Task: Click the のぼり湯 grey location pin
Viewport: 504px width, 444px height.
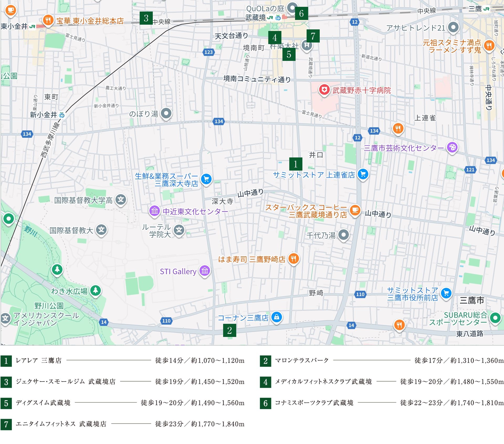Action: [166, 114]
